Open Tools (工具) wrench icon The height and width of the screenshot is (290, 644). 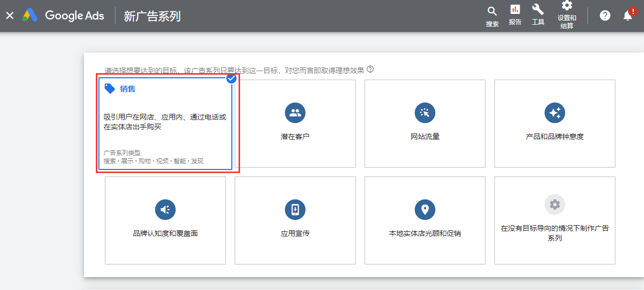pos(538,10)
